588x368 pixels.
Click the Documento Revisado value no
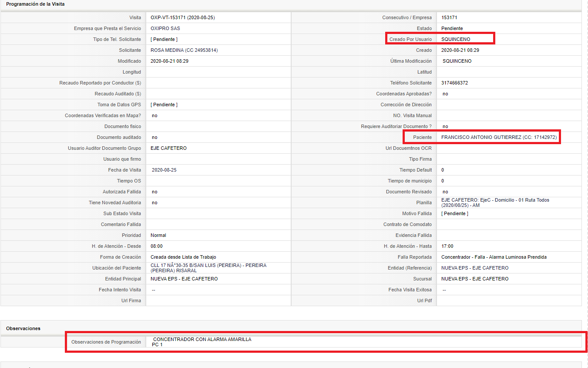pos(445,192)
